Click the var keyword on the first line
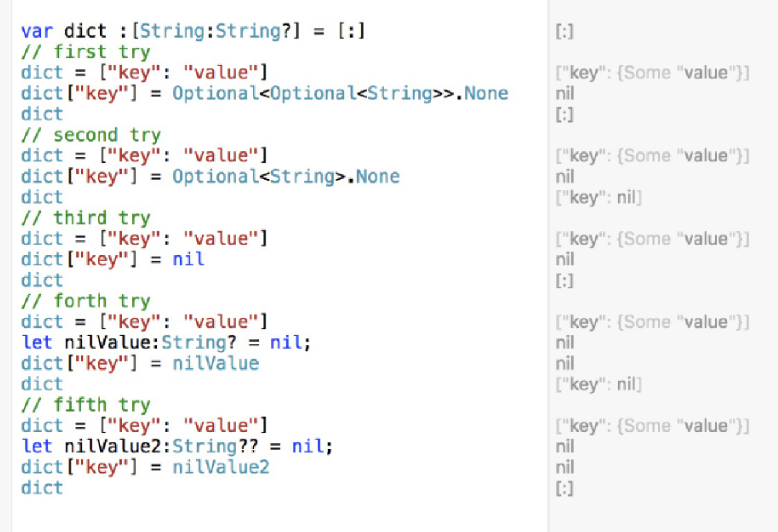 pos(36,31)
